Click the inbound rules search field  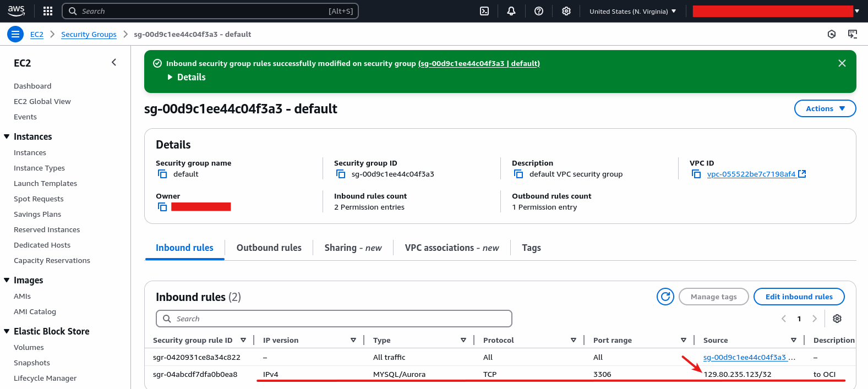[x=341, y=319]
